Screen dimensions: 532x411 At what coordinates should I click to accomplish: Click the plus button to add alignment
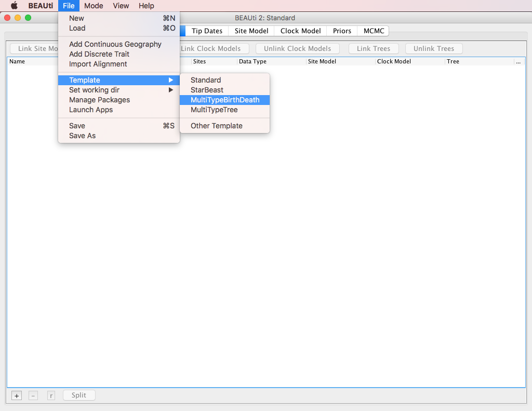coord(17,395)
